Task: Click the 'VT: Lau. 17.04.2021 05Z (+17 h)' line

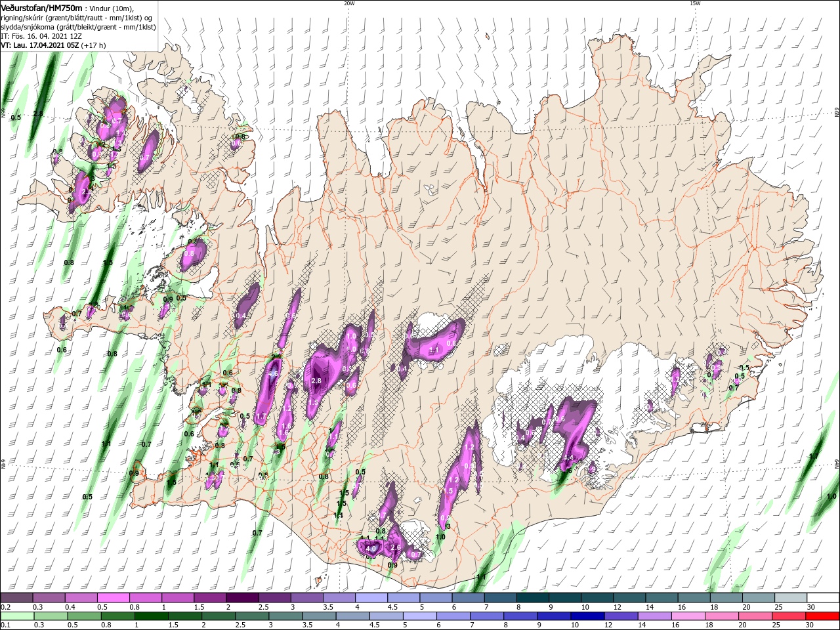Action: (x=54, y=45)
